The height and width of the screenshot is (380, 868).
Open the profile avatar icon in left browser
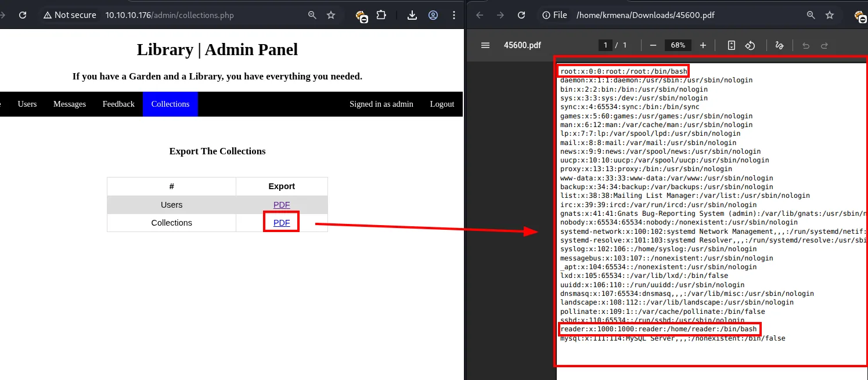433,15
